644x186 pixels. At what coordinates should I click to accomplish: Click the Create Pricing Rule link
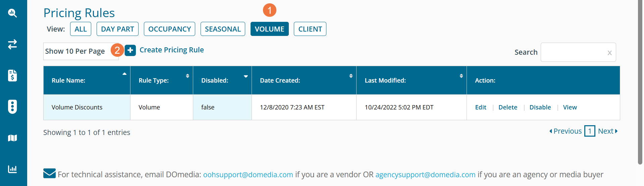point(171,50)
